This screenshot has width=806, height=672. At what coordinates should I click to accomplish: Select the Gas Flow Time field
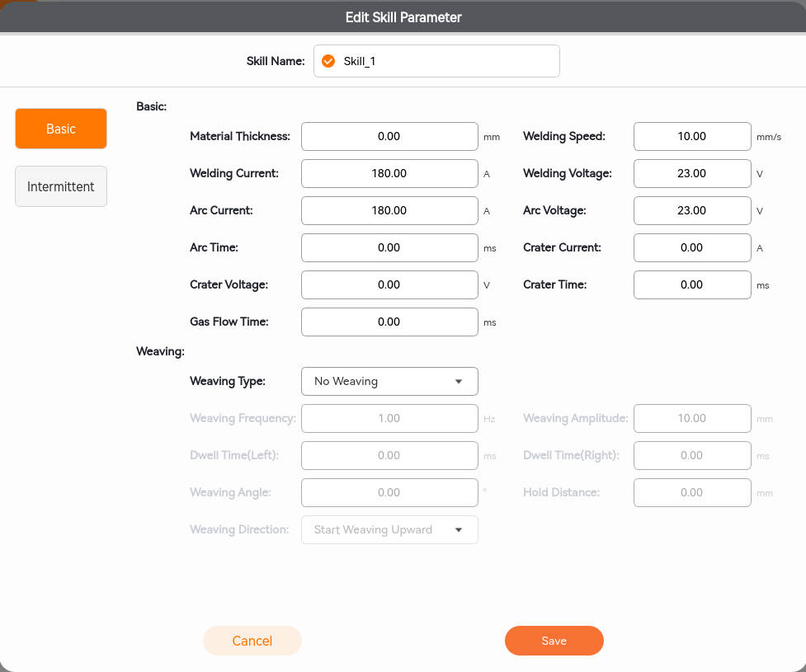(x=389, y=322)
